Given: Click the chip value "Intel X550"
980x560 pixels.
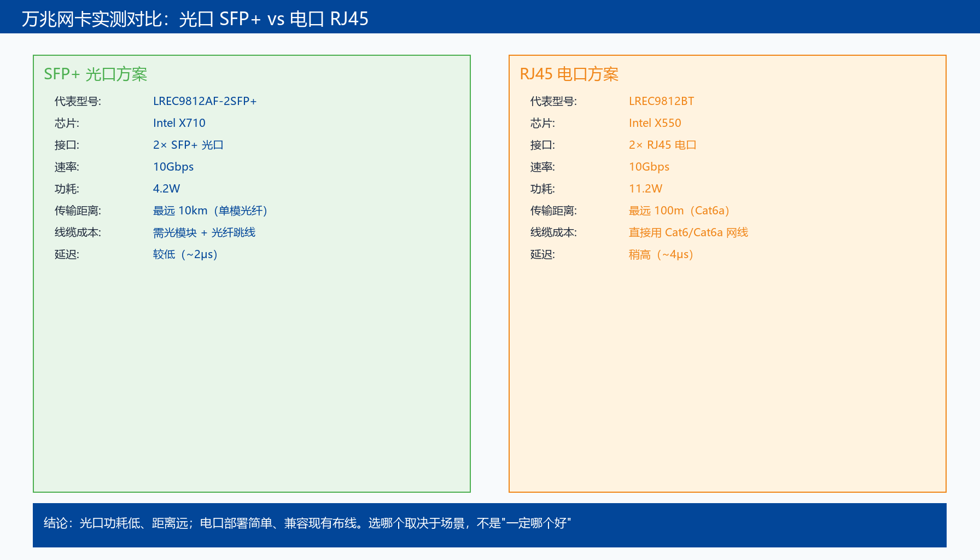Looking at the screenshot, I should point(655,123).
